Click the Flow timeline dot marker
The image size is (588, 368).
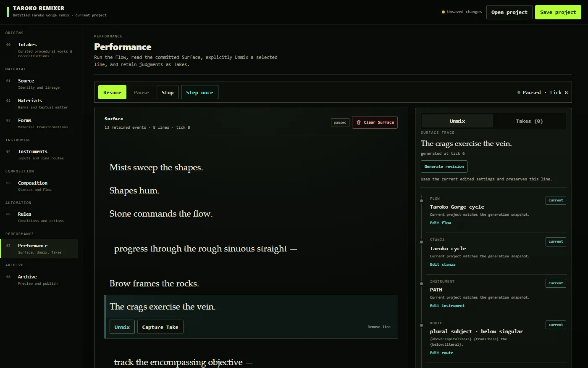(421, 201)
